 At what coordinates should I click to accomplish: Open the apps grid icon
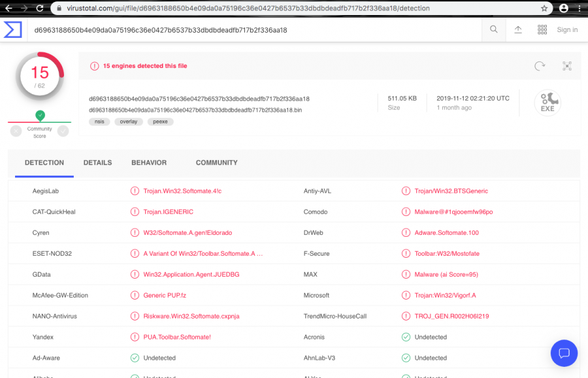click(x=542, y=29)
